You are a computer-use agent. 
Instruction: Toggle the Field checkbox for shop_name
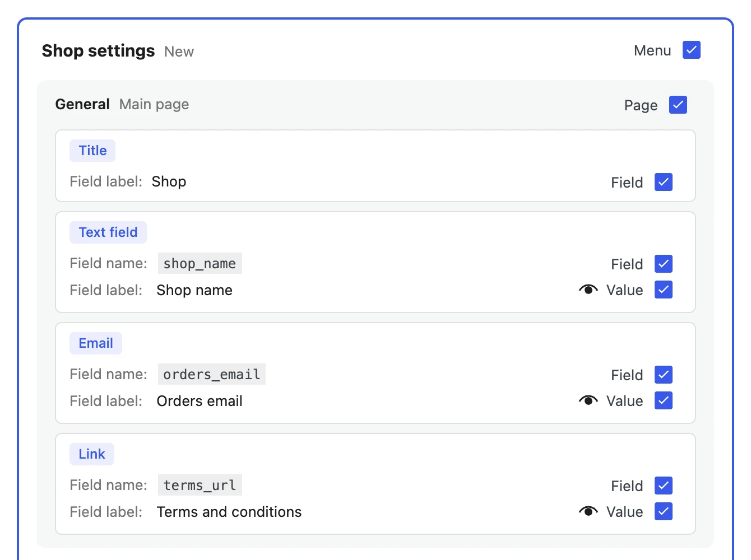click(663, 264)
